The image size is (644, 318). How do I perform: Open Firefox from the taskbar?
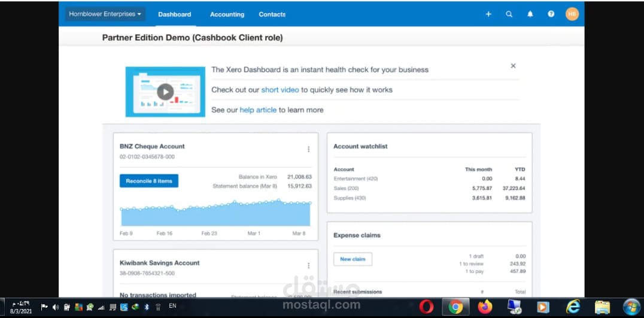tap(485, 307)
